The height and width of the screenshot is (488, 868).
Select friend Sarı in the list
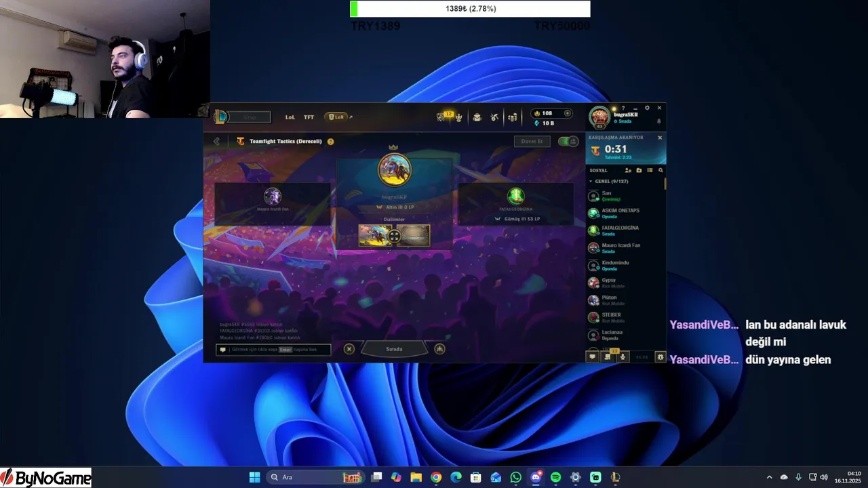pyautogui.click(x=625, y=196)
